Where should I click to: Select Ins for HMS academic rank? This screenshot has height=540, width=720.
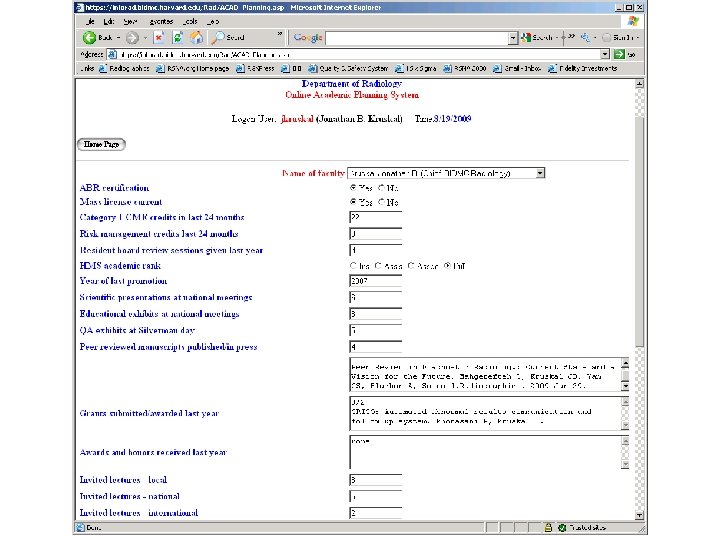click(x=353, y=265)
